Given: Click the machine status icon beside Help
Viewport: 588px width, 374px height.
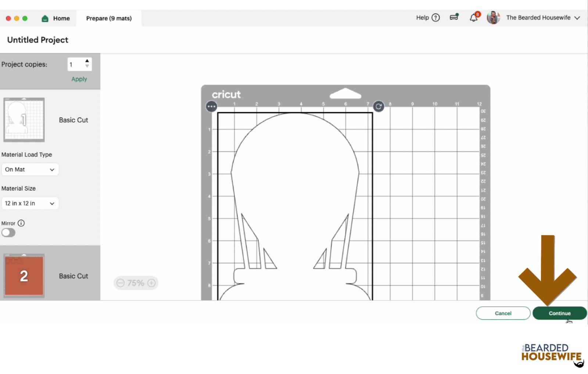Looking at the screenshot, I should pyautogui.click(x=454, y=17).
